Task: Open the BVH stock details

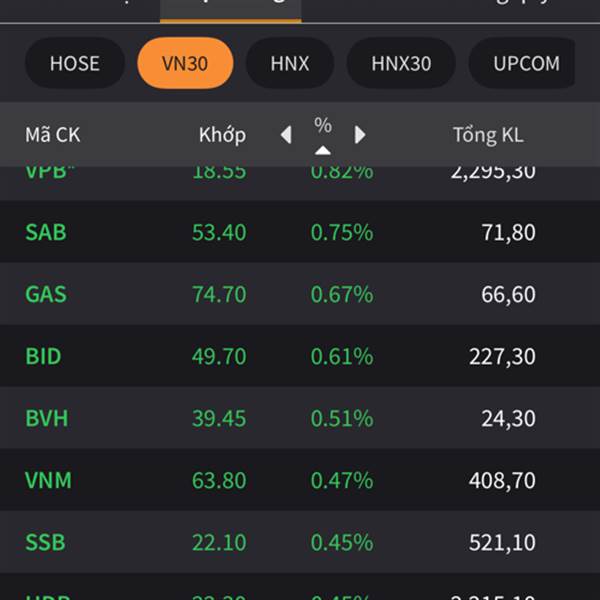Action: 300,417
